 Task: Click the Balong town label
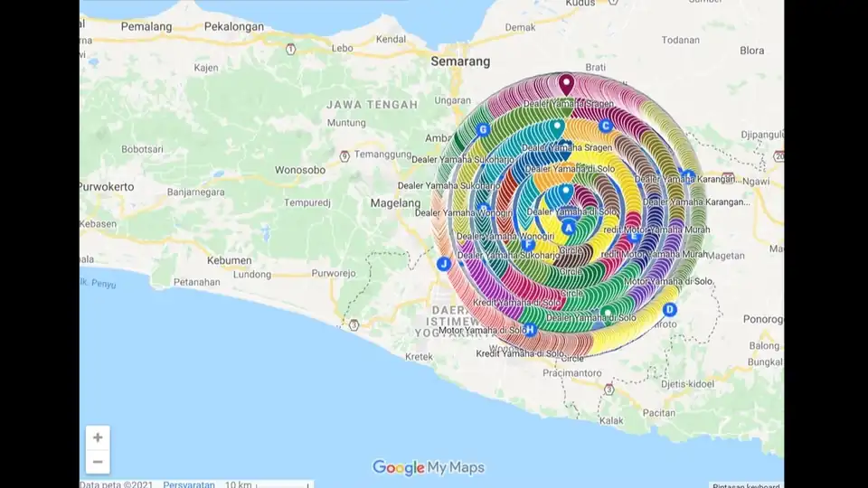(x=764, y=346)
